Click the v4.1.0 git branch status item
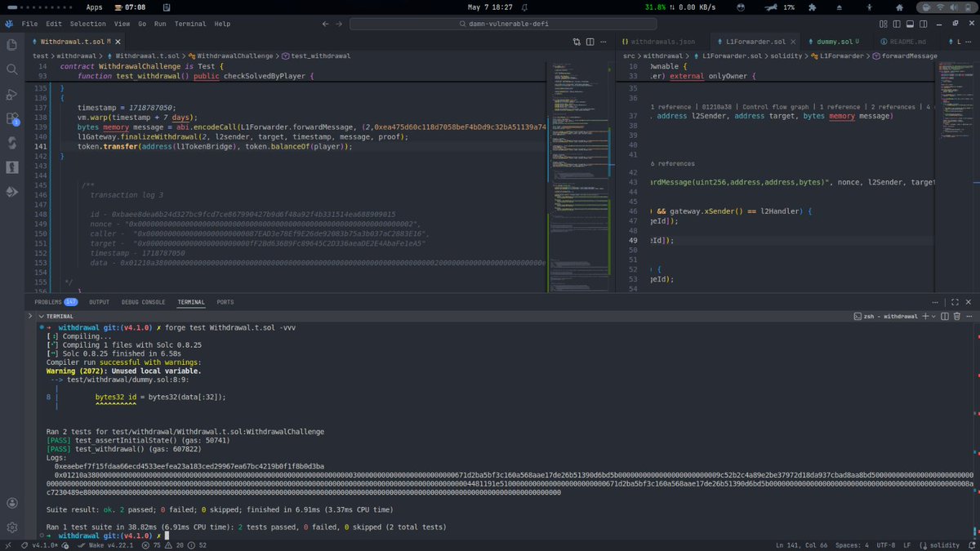The image size is (980, 551). coord(40,545)
